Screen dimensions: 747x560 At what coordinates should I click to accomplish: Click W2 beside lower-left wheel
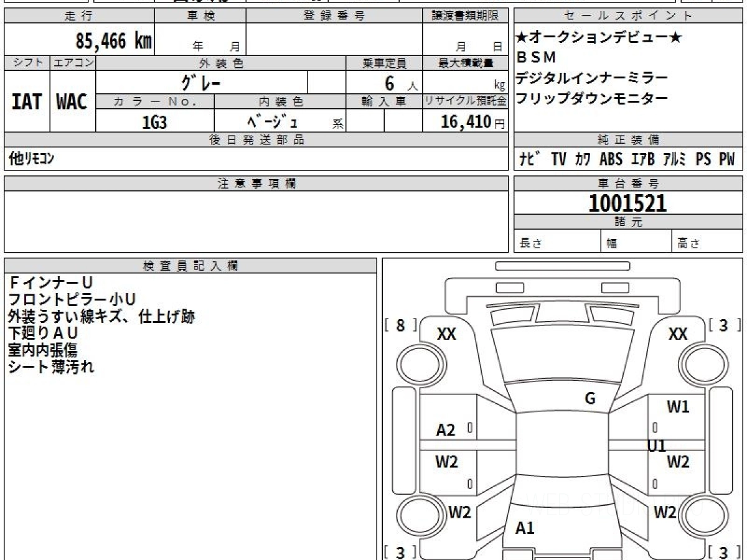coord(459,513)
